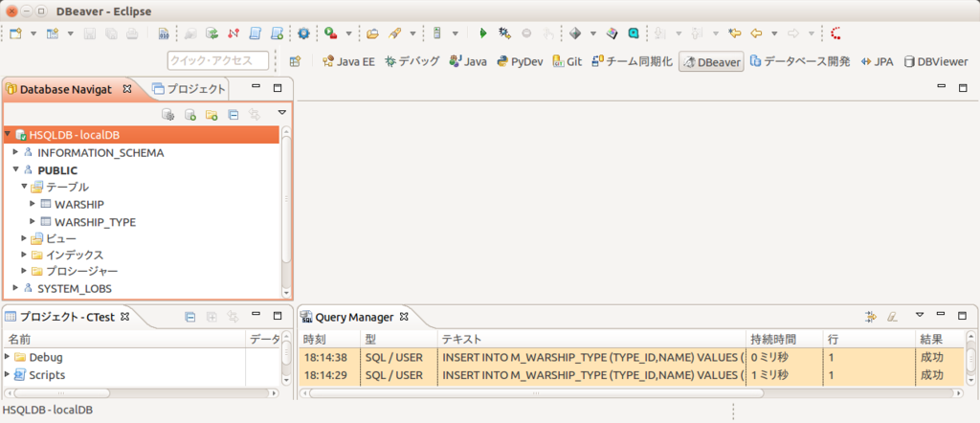The width and height of the screenshot is (980, 423).
Task: Open the back navigation history dropdown
Action: coord(774,33)
